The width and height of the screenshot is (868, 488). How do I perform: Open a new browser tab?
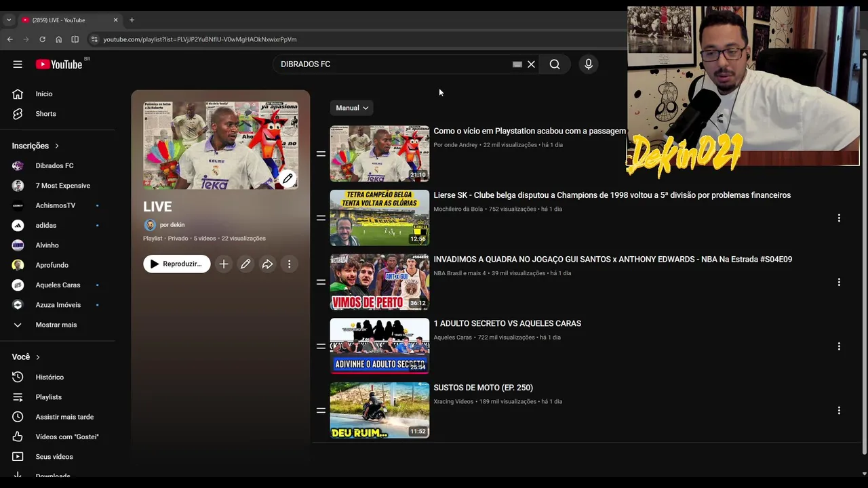click(132, 20)
